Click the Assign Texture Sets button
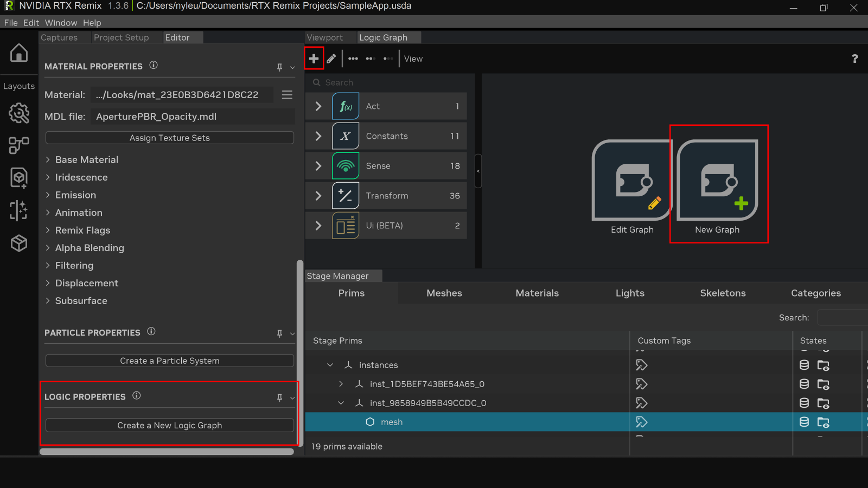Screen dimensions: 868x488 (x=169, y=138)
